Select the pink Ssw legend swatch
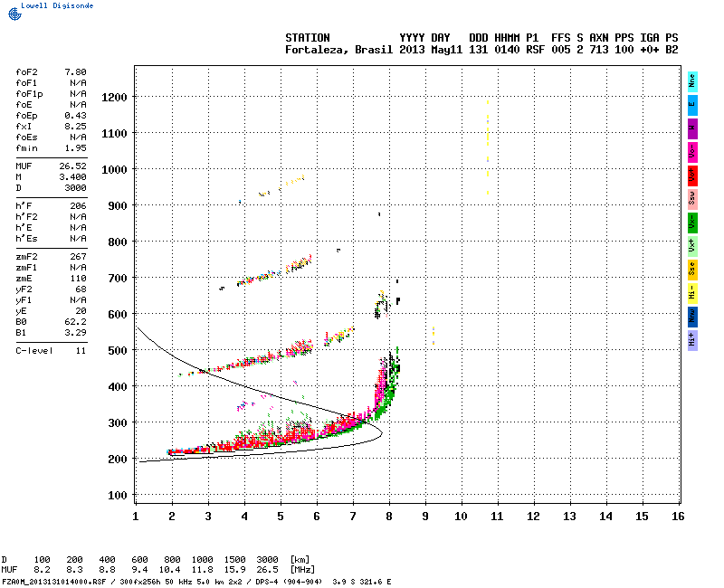Image resolution: width=724 pixels, height=588 pixels. pos(692,199)
